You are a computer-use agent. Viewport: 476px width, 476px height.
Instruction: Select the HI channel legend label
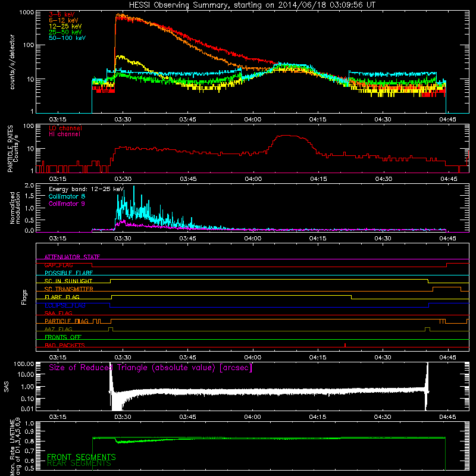pyautogui.click(x=64, y=134)
